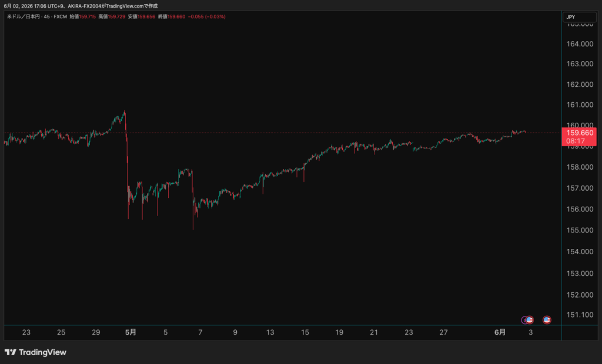Click the 13 date label on time axis
Image resolution: width=602 pixels, height=364 pixels.
270,332
